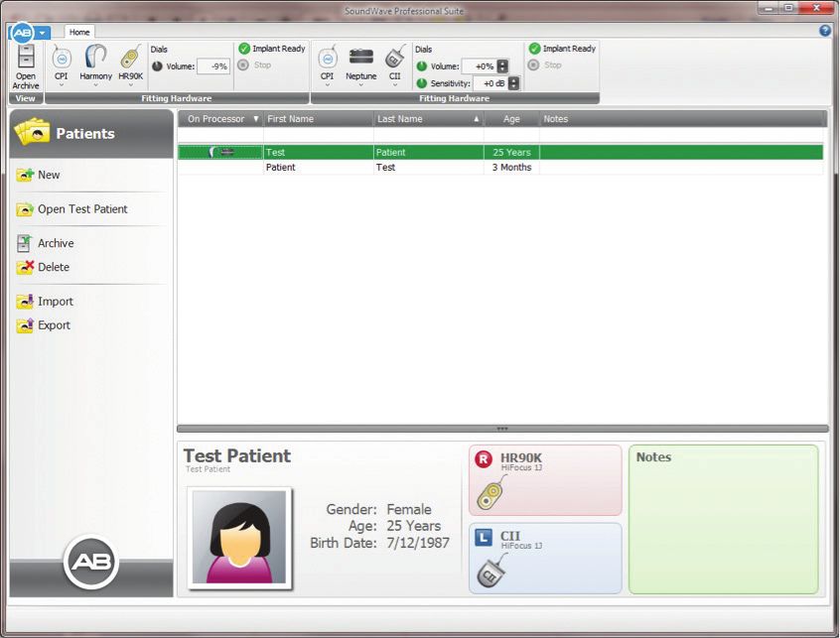The image size is (840, 638).
Task: Click the right Stop button
Action: click(545, 64)
